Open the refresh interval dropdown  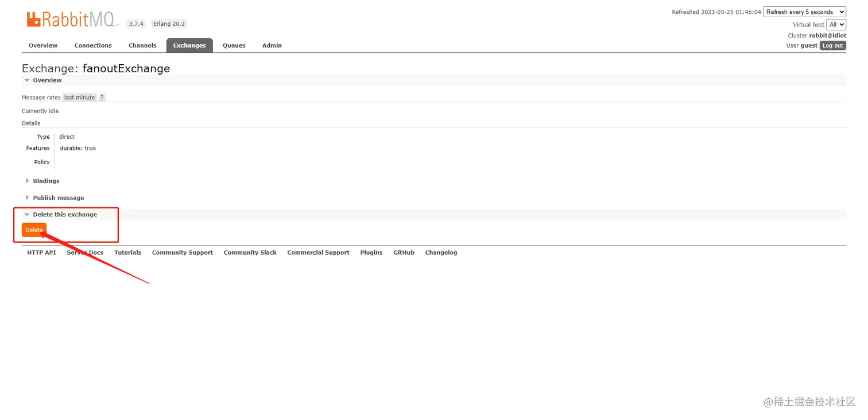(804, 11)
